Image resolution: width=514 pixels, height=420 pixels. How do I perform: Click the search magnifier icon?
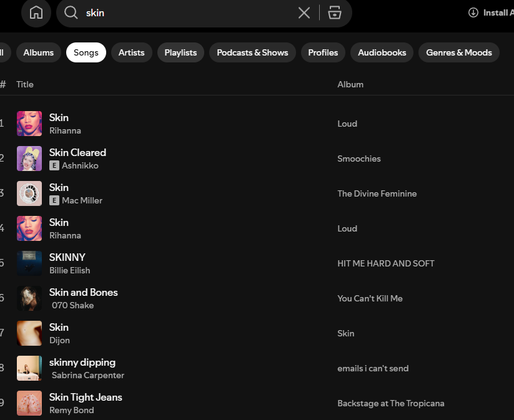[71, 12]
